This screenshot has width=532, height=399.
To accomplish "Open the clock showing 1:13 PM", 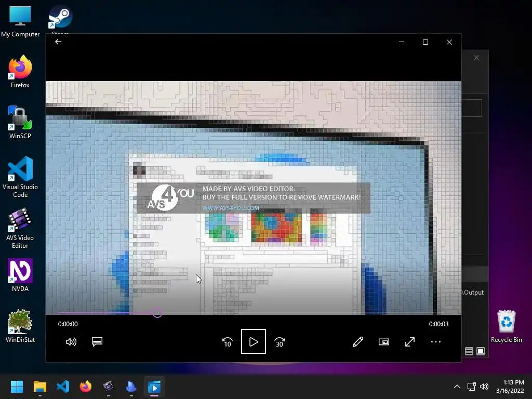I will tap(510, 387).
